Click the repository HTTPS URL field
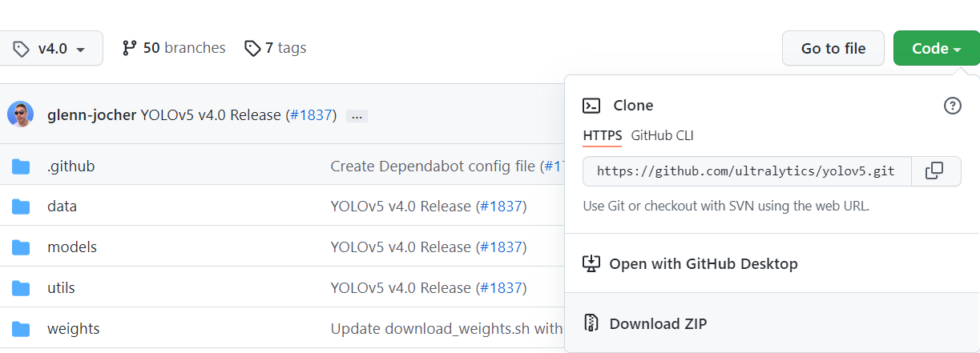Screen dimensions: 980x353 point(747,170)
